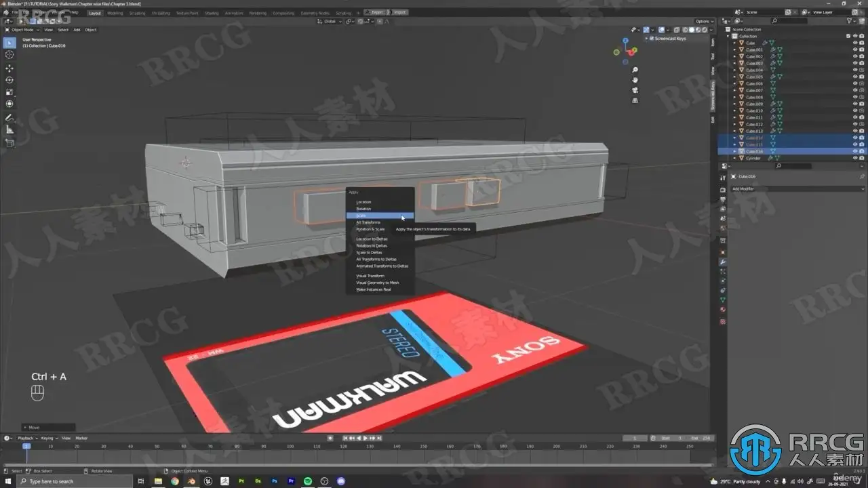Click the modifier wrench icon on Cube.009 row

[772, 104]
